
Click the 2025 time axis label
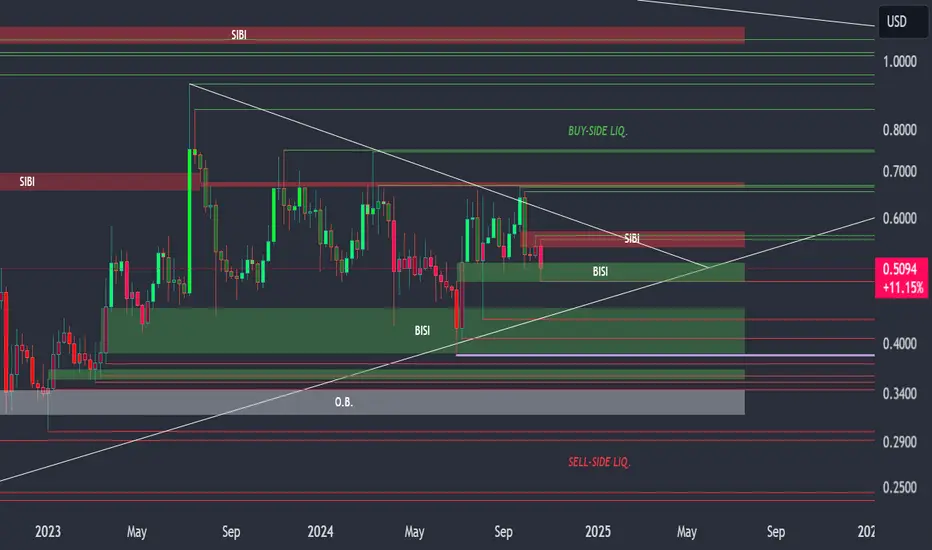pos(598,532)
